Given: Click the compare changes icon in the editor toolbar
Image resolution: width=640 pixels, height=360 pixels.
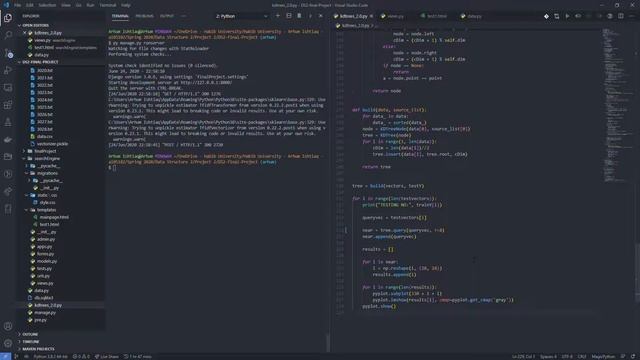Looking at the screenshot, I should (x=557, y=16).
